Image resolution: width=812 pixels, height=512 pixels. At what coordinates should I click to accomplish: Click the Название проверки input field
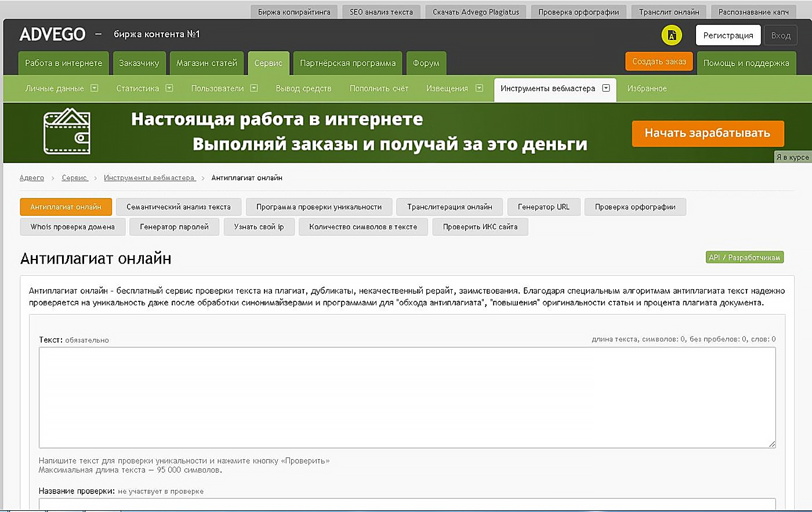click(407, 503)
